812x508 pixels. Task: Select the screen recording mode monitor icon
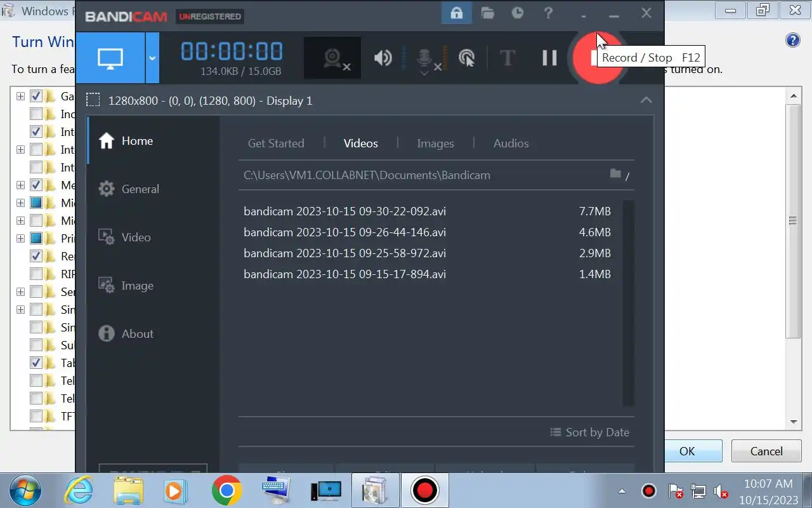[110, 58]
